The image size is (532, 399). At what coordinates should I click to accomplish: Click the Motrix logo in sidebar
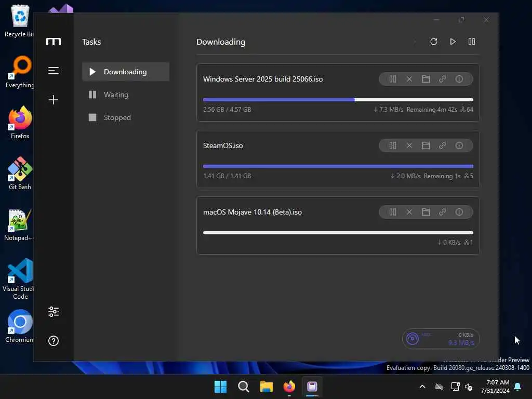click(54, 42)
